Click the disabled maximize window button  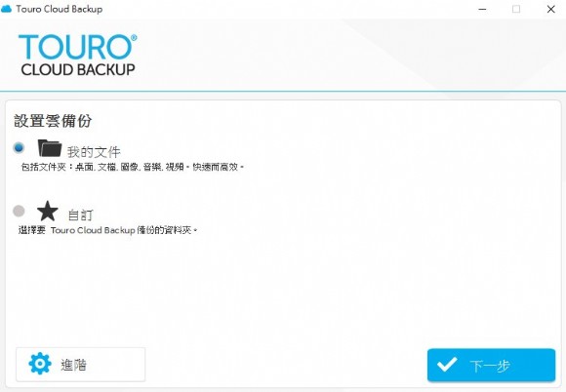point(516,9)
